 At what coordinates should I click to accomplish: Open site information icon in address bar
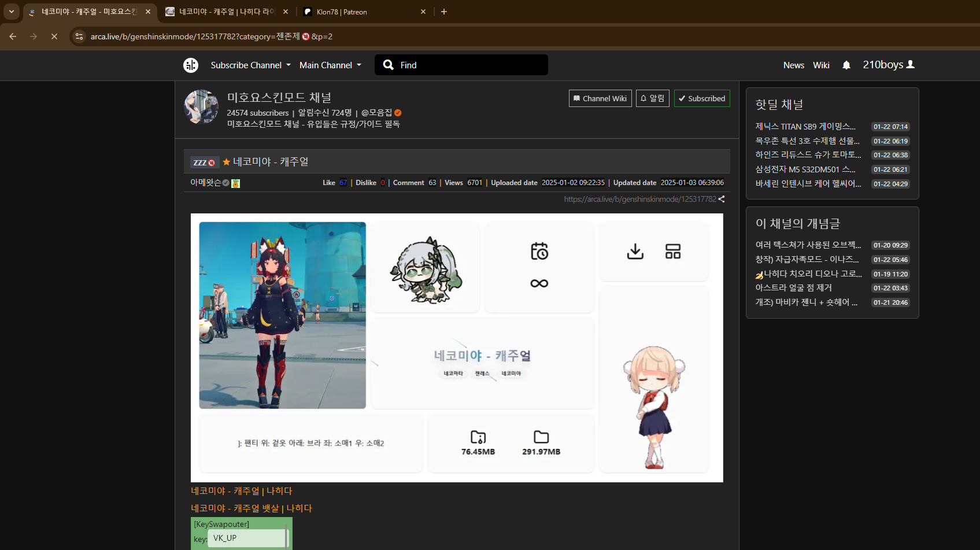pyautogui.click(x=79, y=36)
